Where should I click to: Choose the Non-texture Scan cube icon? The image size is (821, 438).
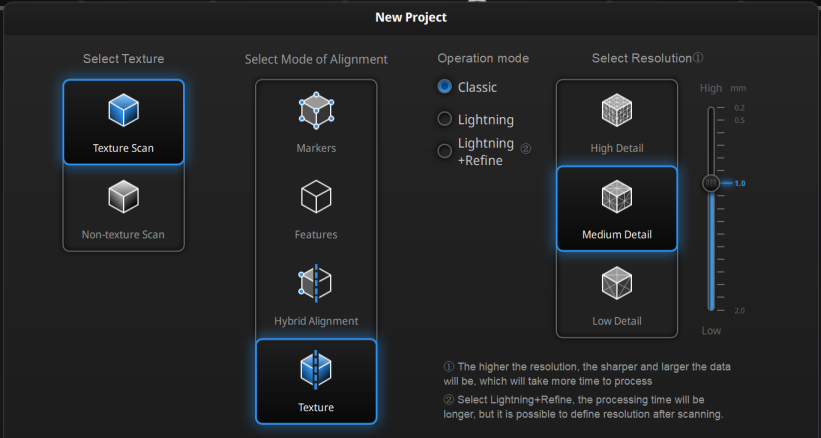click(x=124, y=197)
